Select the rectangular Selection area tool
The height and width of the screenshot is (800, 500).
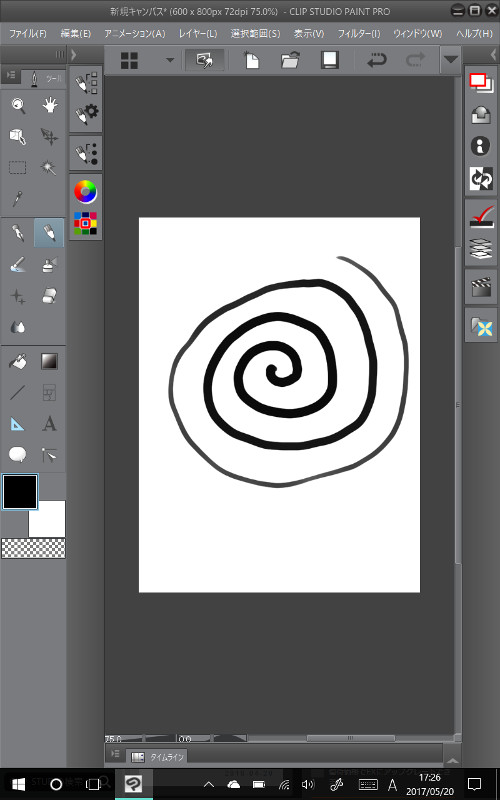[18, 167]
